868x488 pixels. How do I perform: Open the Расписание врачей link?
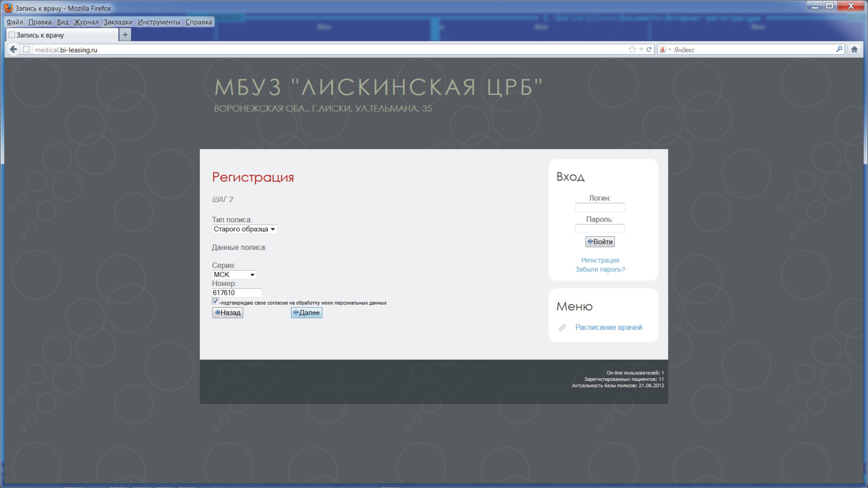608,327
